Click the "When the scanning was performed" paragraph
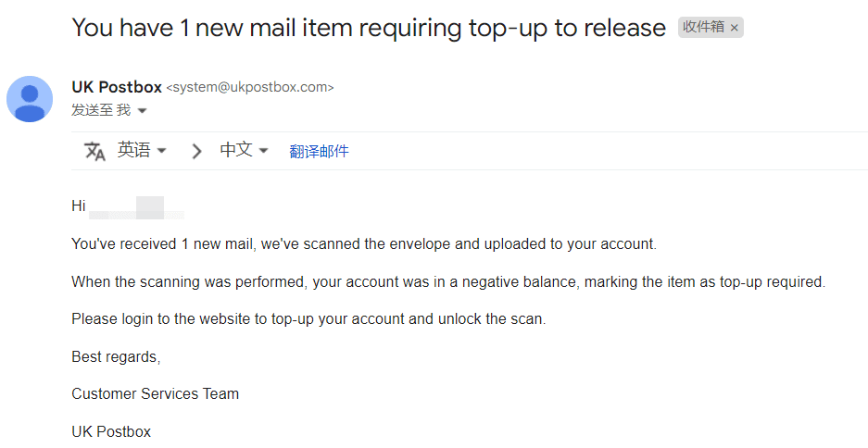Viewport: 868px width, 448px height. coord(448,281)
